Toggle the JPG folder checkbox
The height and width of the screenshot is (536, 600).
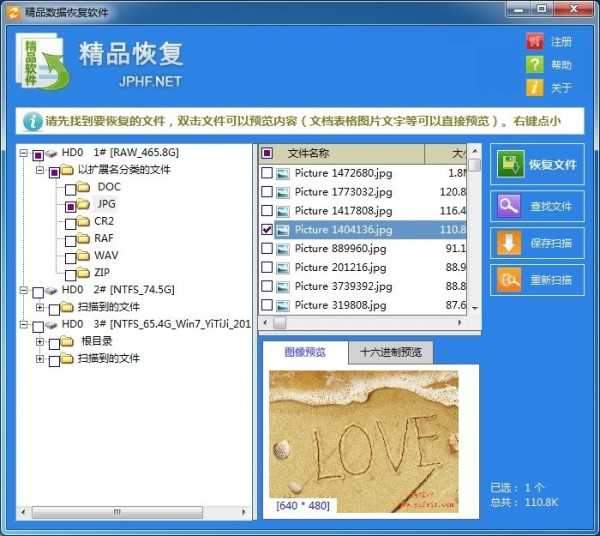pos(70,207)
